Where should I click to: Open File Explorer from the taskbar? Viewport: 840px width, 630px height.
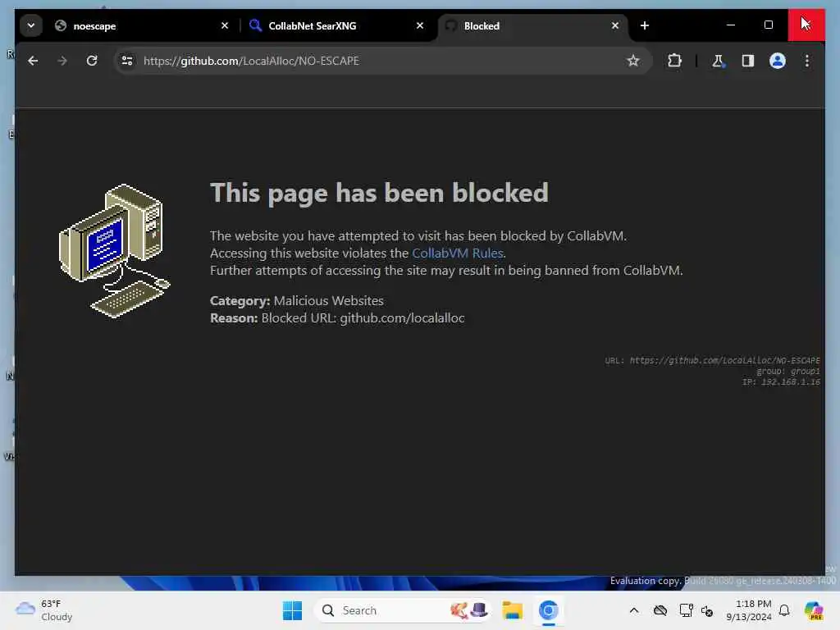tap(512, 610)
